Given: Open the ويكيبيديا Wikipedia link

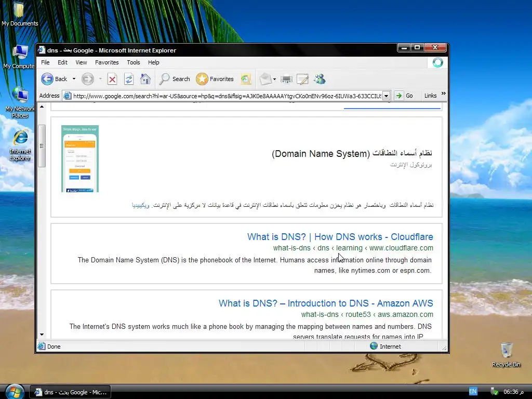Looking at the screenshot, I should (x=140, y=205).
